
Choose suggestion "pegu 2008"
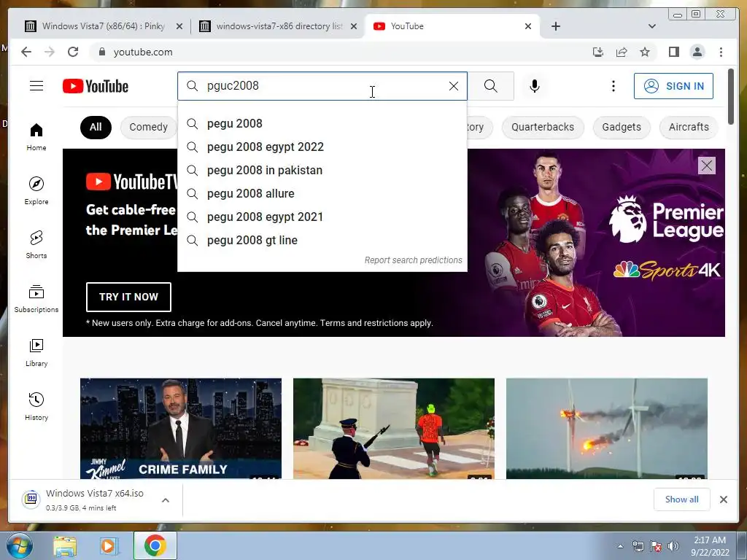322,123
